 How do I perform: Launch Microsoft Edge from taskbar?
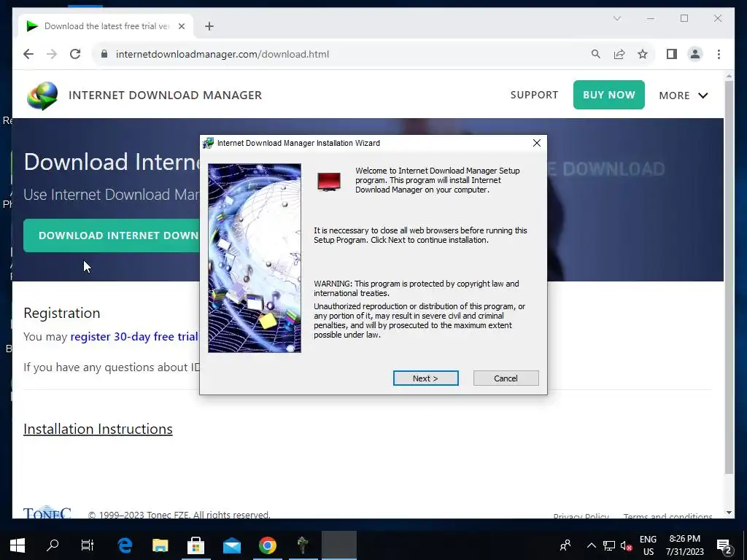click(x=125, y=545)
